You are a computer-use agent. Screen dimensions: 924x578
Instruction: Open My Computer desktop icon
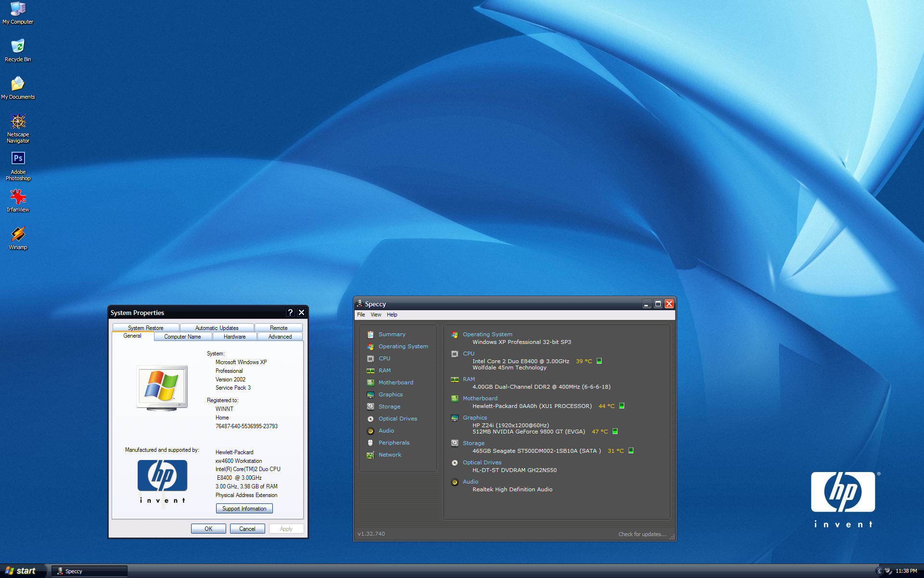click(x=18, y=13)
